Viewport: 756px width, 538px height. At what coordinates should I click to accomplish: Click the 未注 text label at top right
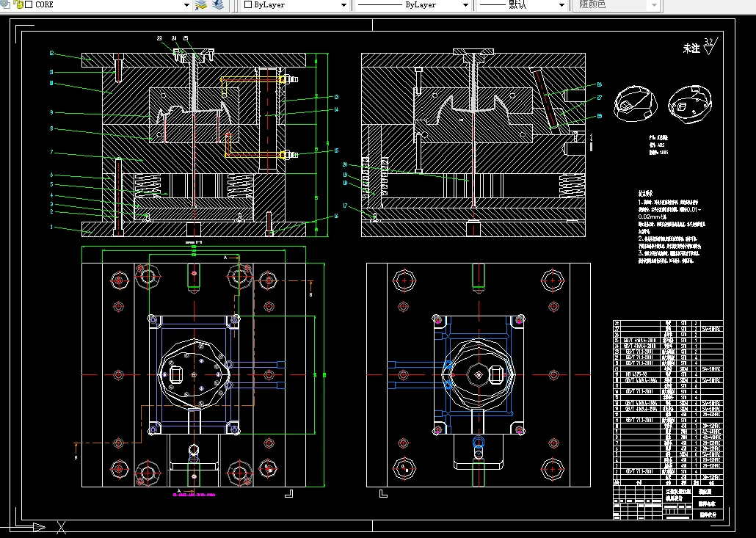[x=691, y=48]
